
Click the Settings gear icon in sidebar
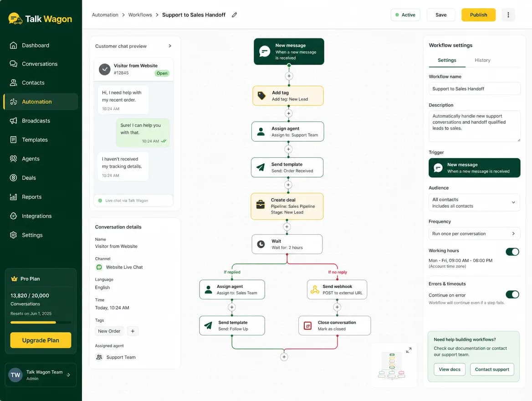14,235
